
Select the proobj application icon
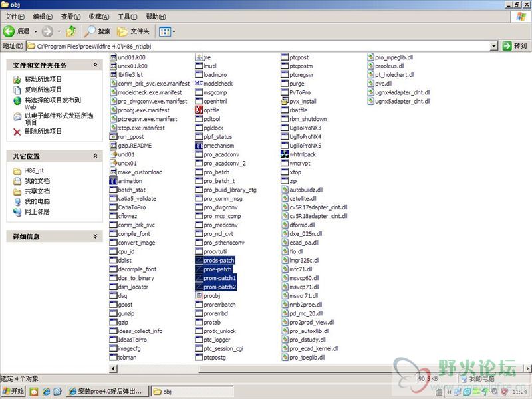[x=199, y=295]
